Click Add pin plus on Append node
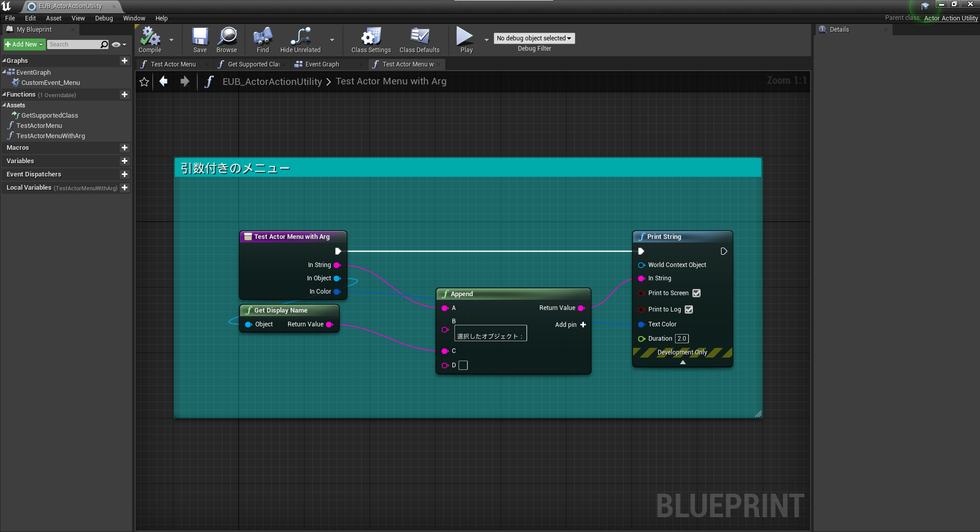Screen dimensions: 980x532 click(583, 325)
